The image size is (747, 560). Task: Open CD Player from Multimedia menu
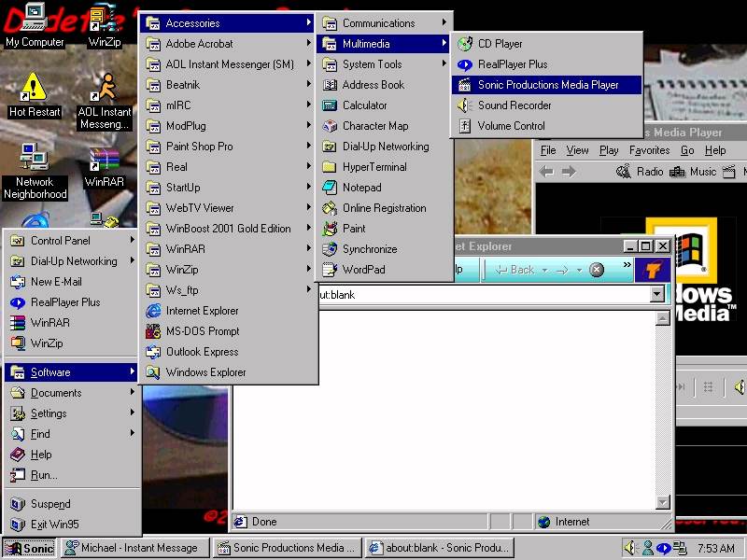pos(500,44)
